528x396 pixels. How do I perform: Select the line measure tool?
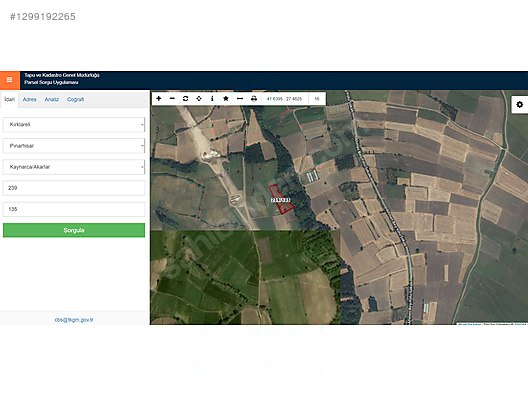coord(240,99)
